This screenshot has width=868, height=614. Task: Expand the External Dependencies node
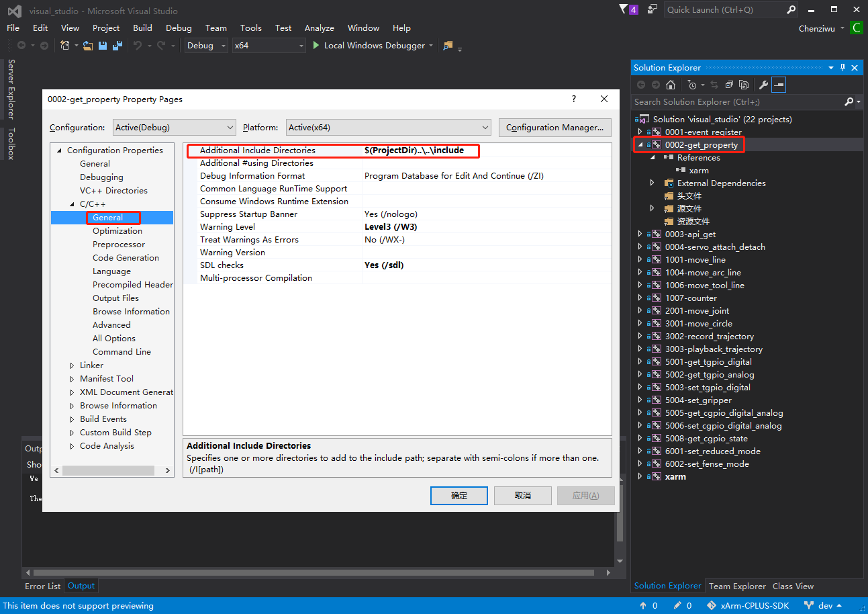pyautogui.click(x=652, y=183)
